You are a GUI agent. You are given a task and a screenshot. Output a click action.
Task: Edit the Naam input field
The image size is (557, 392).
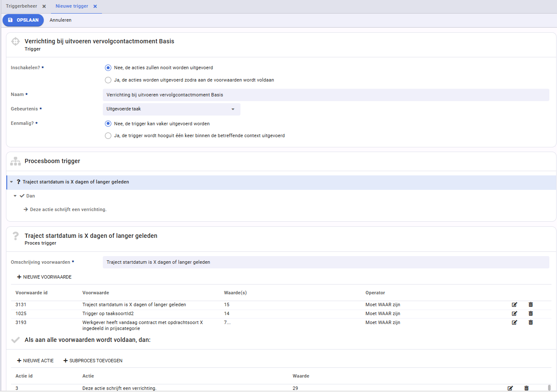326,95
